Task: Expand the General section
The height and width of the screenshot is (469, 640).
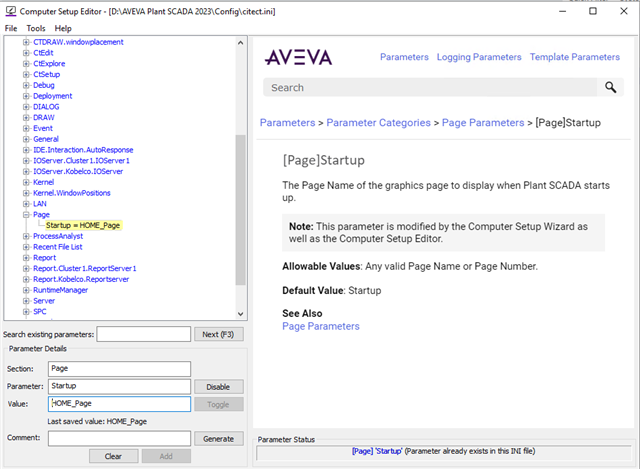Action: point(26,139)
